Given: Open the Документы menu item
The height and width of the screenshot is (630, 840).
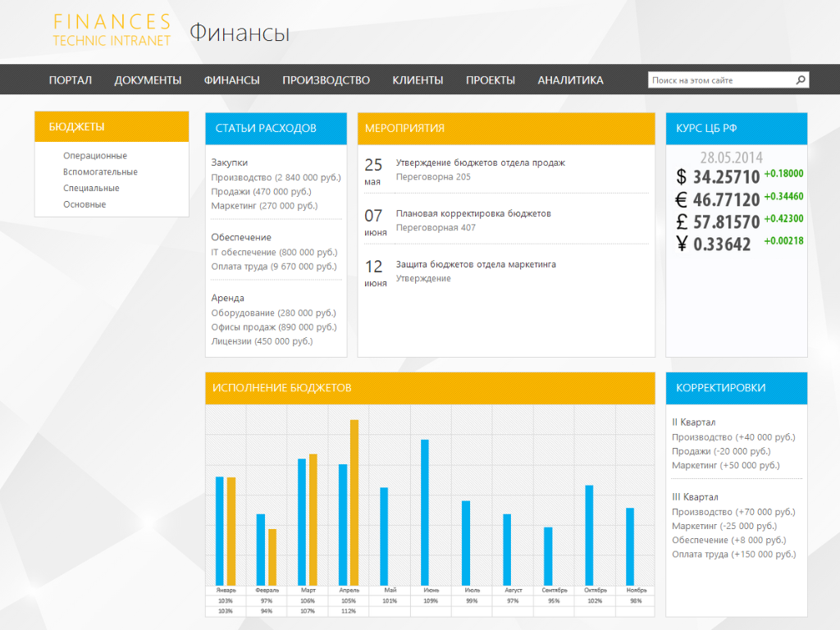Looking at the screenshot, I should tap(148, 80).
